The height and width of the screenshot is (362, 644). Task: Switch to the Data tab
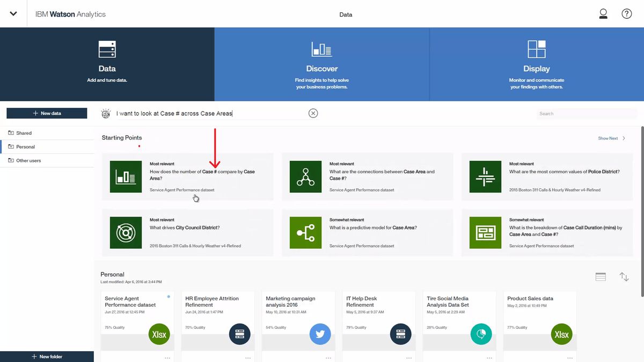tap(107, 64)
